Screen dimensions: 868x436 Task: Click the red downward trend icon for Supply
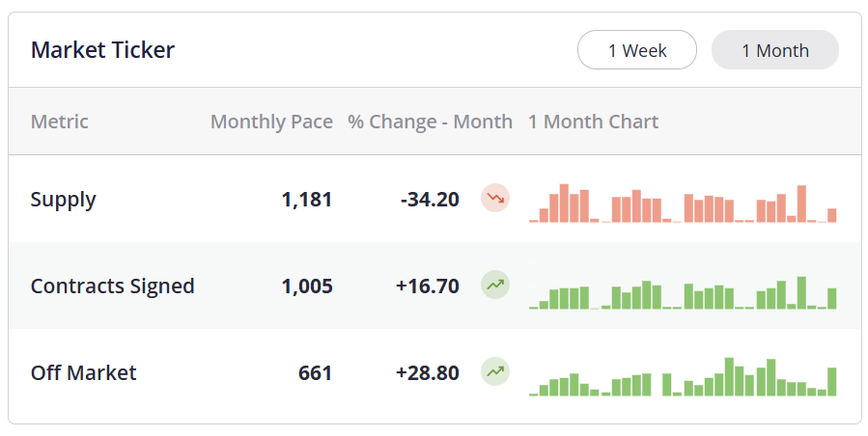(495, 199)
